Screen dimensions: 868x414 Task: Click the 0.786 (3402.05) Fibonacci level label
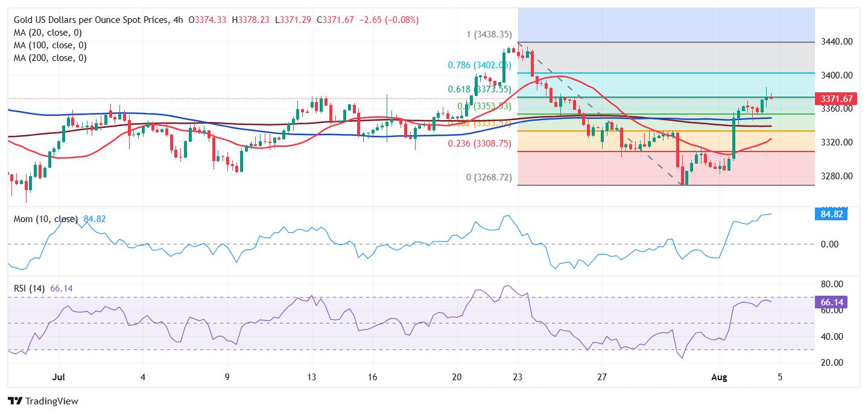click(480, 65)
